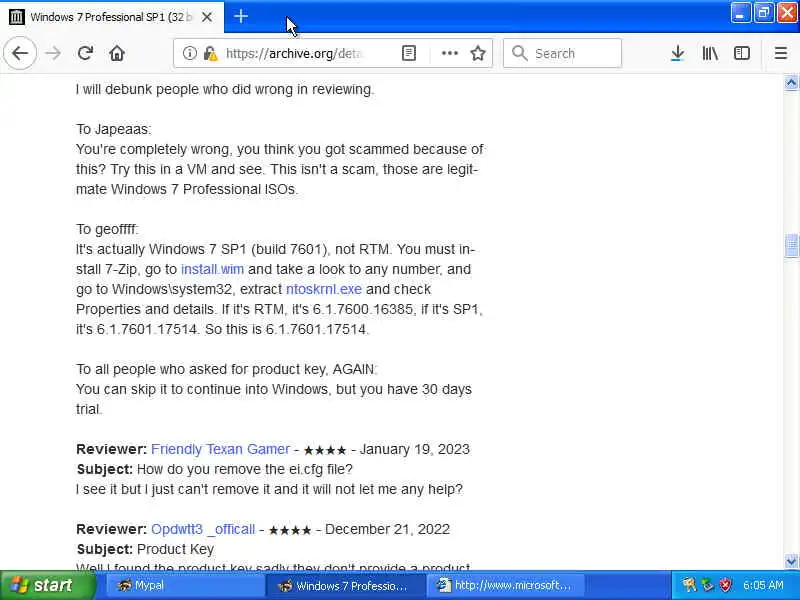Viewport: 800px width, 600px height.
Task: Click the keys tray icon
Action: coord(689,585)
